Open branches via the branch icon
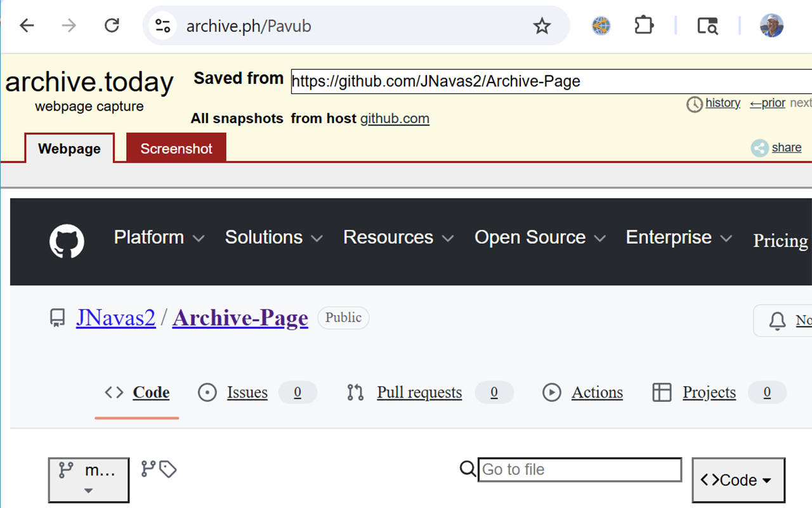Screen dimensions: 812x508 click(x=148, y=469)
